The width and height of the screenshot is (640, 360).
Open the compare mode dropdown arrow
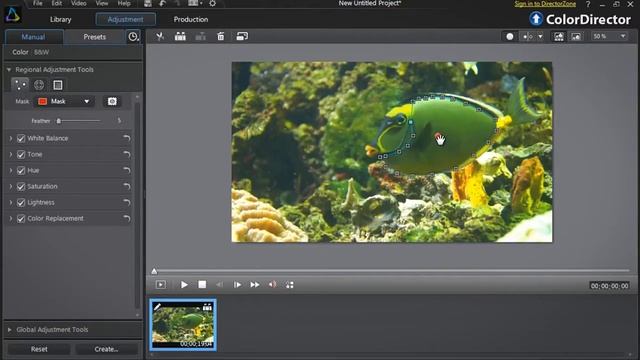pos(540,37)
